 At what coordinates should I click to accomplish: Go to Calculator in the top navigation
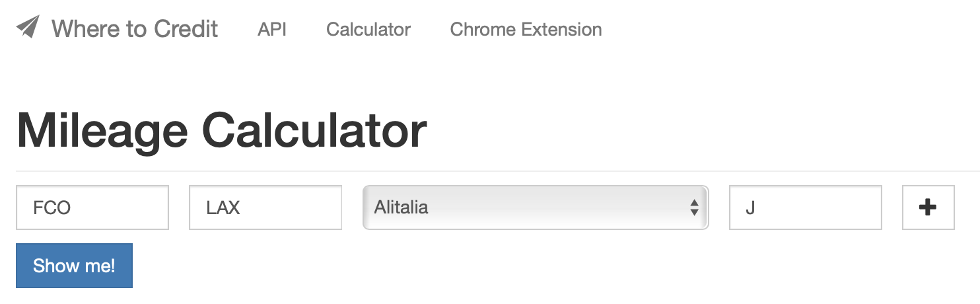(x=368, y=30)
